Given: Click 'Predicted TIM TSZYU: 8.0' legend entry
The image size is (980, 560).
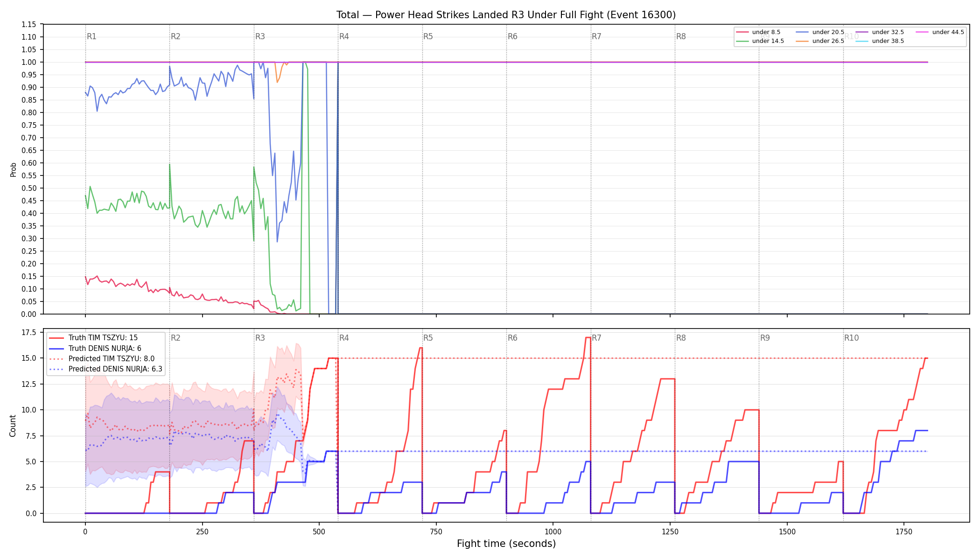Looking at the screenshot, I should point(102,359).
